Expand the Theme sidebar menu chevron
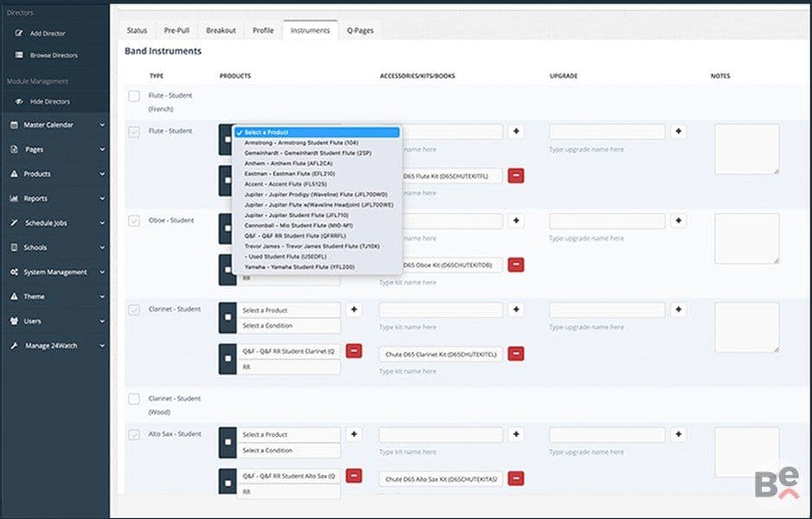The width and height of the screenshot is (812, 519). (x=102, y=297)
